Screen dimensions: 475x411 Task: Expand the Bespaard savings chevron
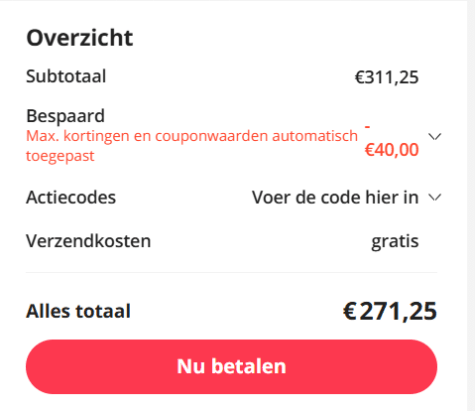(435, 137)
